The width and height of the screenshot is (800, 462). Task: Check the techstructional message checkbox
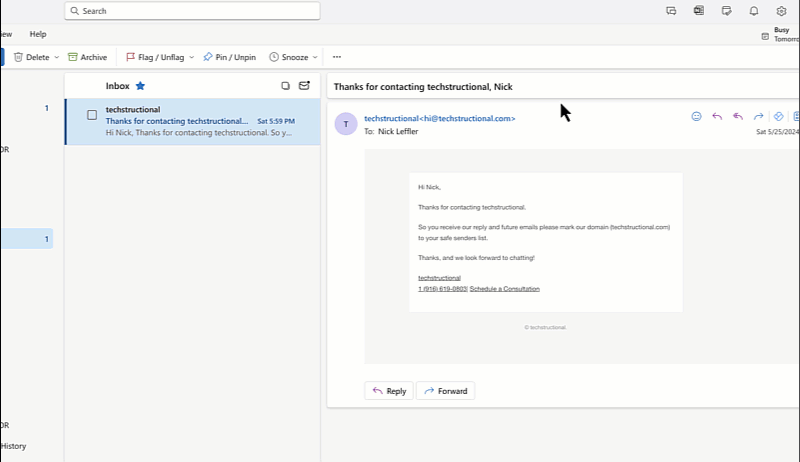92,115
